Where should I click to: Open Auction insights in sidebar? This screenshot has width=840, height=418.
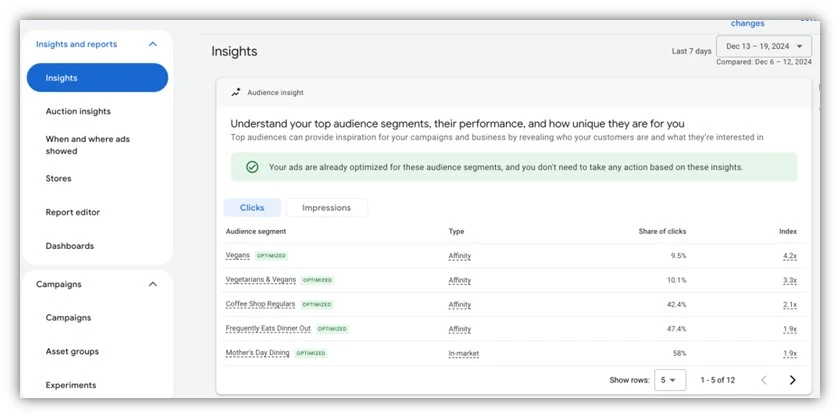click(x=78, y=111)
